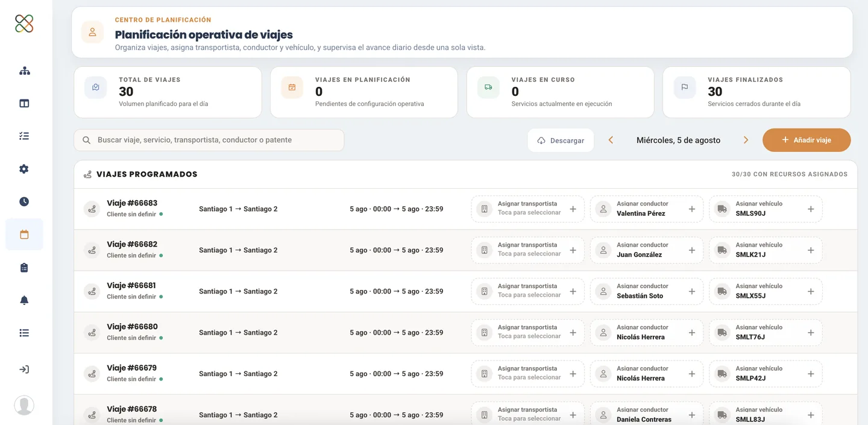Image resolution: width=868 pixels, height=425 pixels.
Task: Click the Viajes finalizados card
Action: click(x=756, y=92)
